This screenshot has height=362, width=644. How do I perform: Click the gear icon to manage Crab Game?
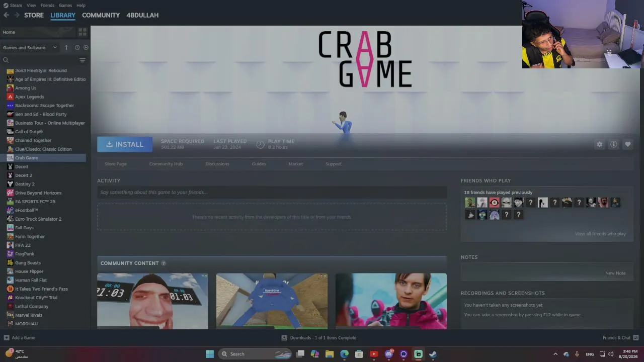click(x=599, y=144)
